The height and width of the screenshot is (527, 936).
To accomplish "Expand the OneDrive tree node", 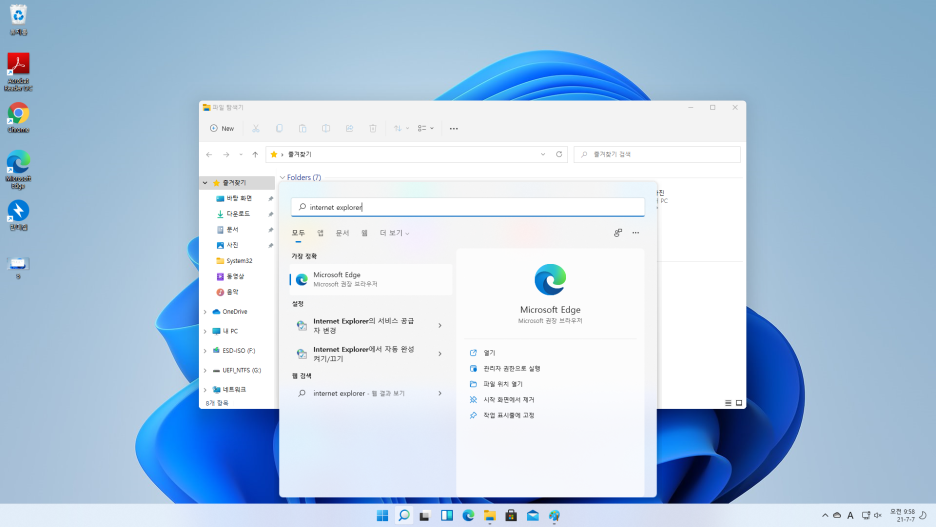I will pos(205,312).
